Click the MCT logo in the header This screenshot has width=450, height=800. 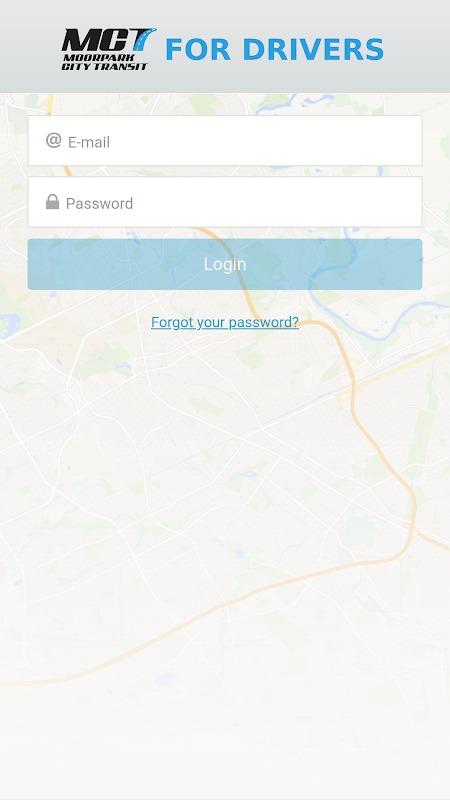tap(109, 49)
